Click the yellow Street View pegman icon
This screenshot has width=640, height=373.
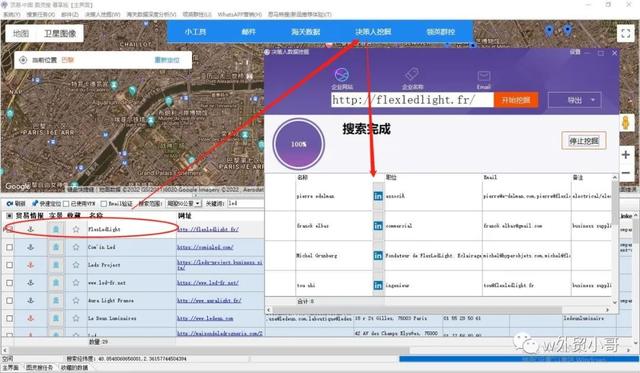pos(626,123)
